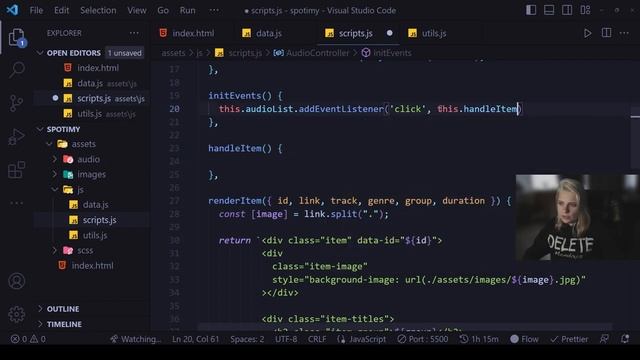Open the Edit menu
Image resolution: width=640 pixels, height=360 pixels.
(x=62, y=10)
